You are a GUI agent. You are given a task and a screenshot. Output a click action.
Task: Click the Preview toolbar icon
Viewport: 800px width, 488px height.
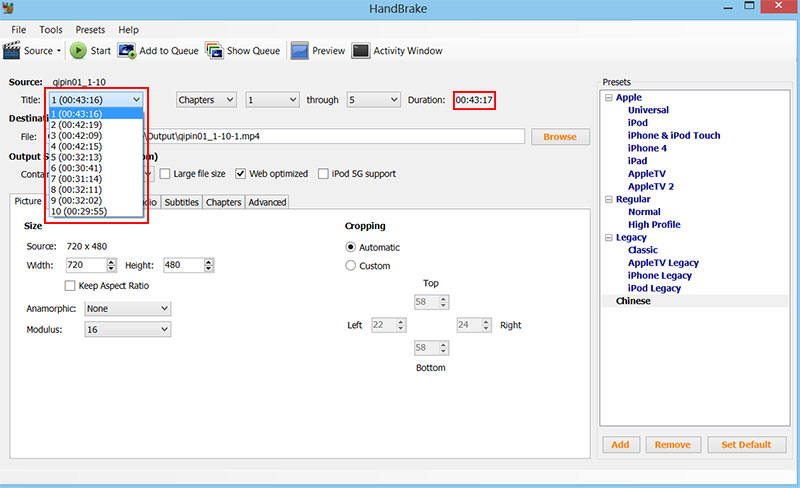tap(299, 51)
